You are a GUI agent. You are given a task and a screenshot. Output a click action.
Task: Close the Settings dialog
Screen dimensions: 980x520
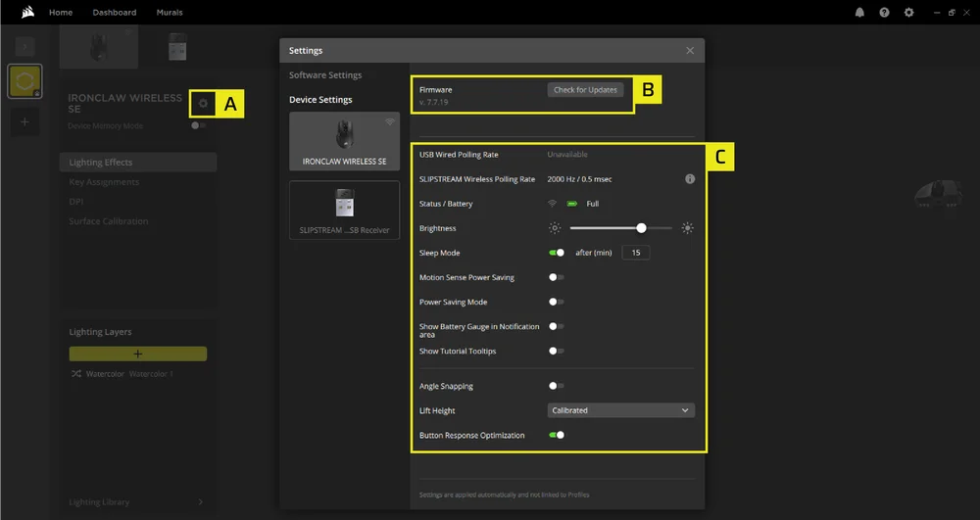(x=689, y=51)
